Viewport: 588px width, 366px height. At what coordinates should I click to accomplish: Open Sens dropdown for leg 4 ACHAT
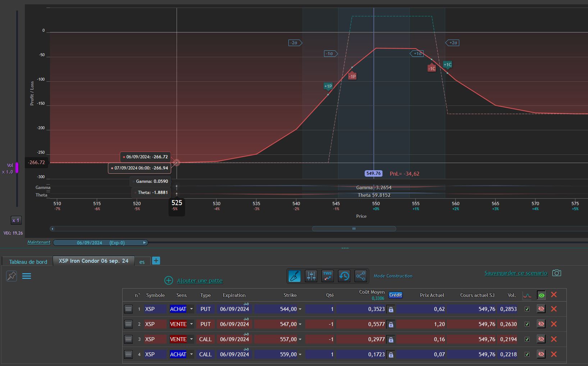pyautogui.click(x=191, y=354)
